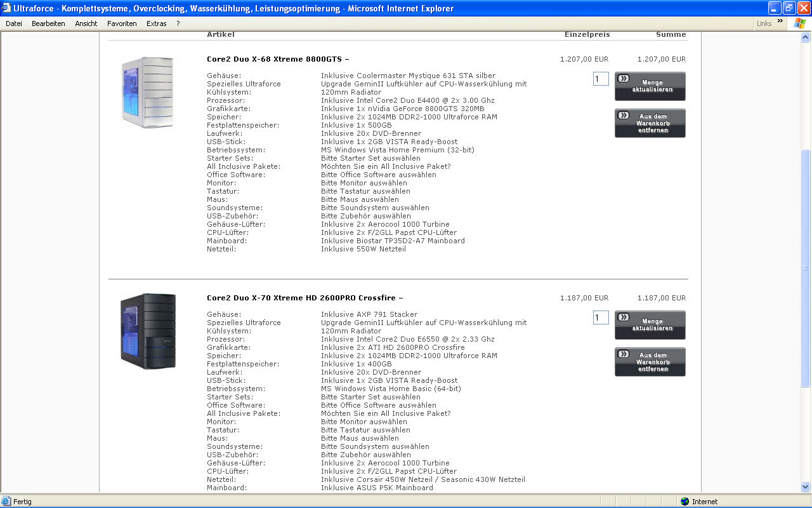
Task: Click the Fertig status page icon
Action: coord(7,502)
